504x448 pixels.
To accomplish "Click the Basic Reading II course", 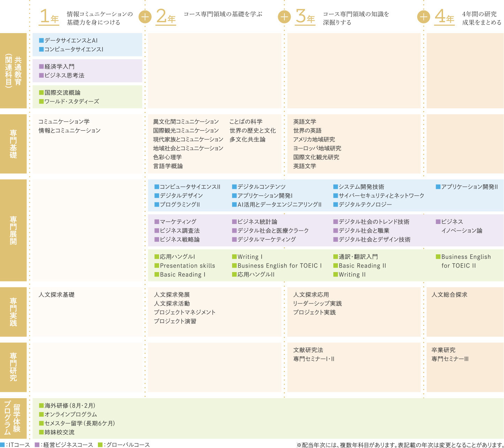I will [x=362, y=266].
